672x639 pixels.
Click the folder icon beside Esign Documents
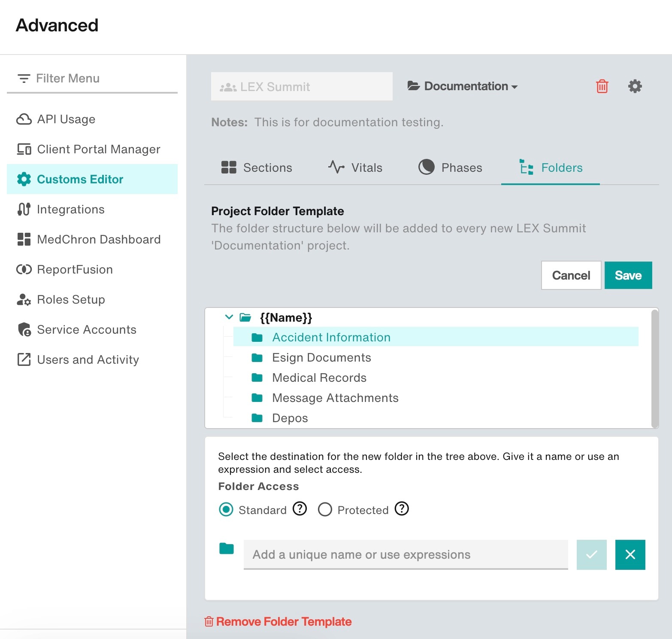coord(257,358)
